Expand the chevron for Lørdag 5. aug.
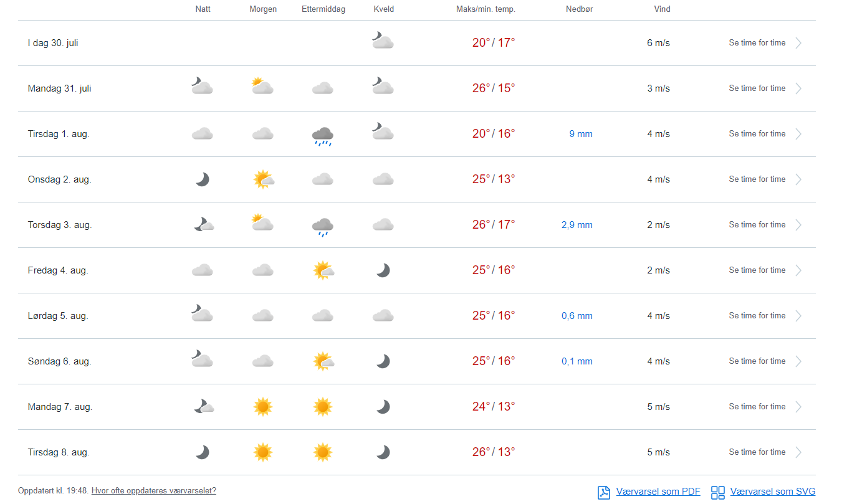 click(798, 316)
